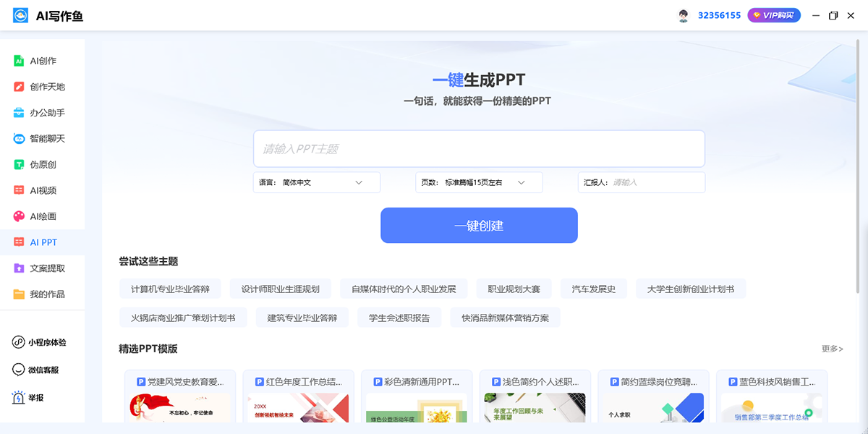The image size is (868, 434).
Task: Open the 彩色清新通用PPT template thumbnail
Action: tap(417, 408)
